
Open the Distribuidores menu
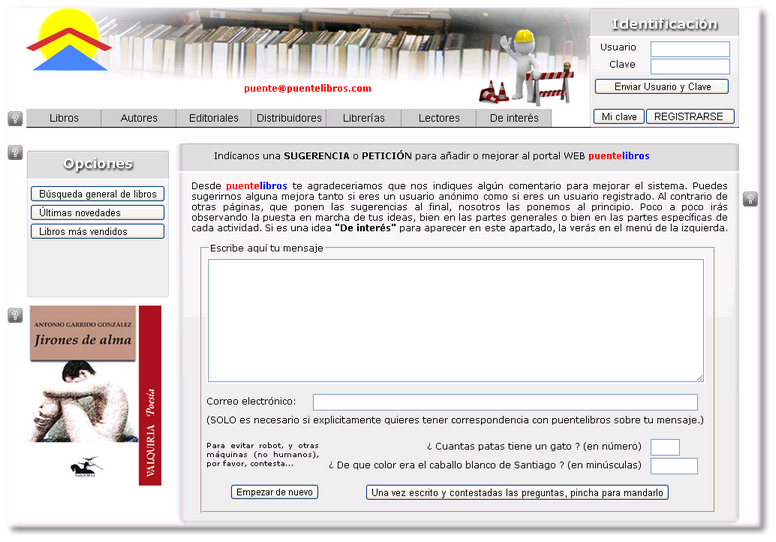(x=289, y=118)
